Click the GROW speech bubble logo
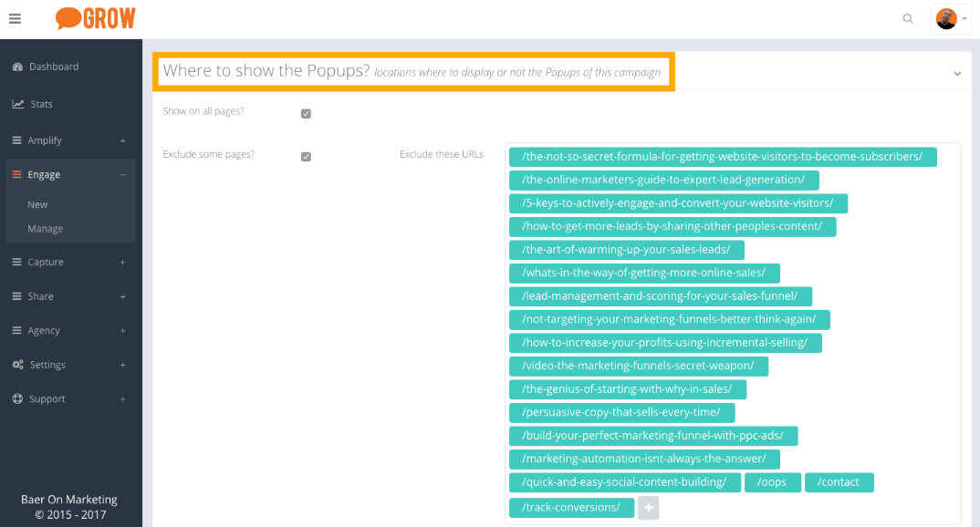The image size is (980, 527). coord(95,18)
